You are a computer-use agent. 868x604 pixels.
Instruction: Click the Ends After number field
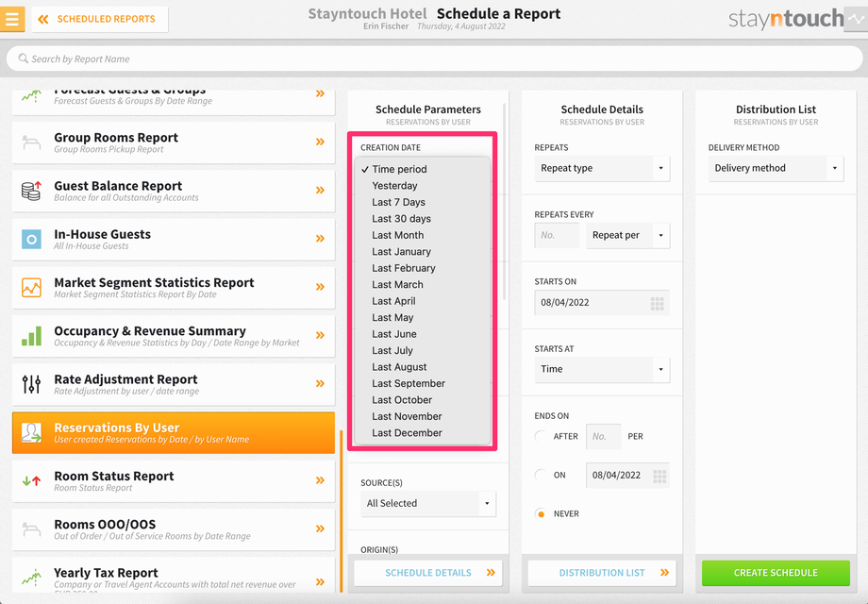pyautogui.click(x=604, y=436)
